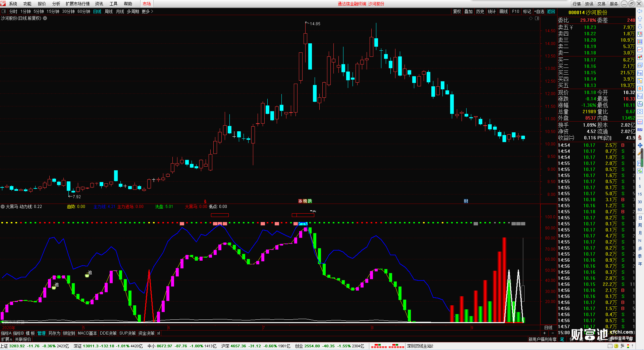Viewport: 644px width, 350px height.
Task: Select the MACD基本 indicator tab
Action: pyautogui.click(x=87, y=333)
